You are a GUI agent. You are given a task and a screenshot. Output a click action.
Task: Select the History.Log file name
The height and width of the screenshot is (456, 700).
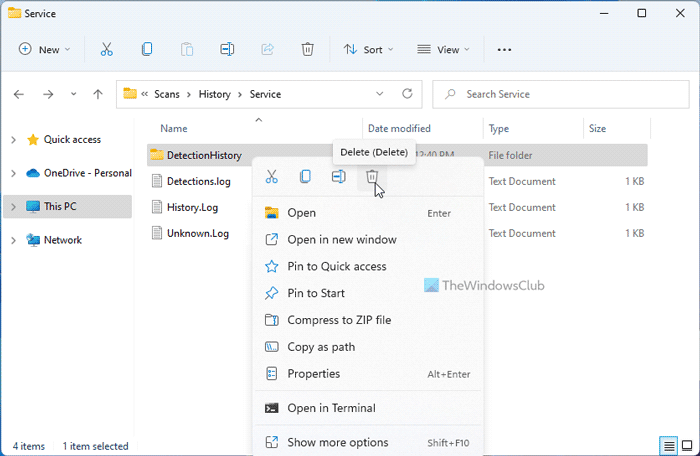coord(192,207)
